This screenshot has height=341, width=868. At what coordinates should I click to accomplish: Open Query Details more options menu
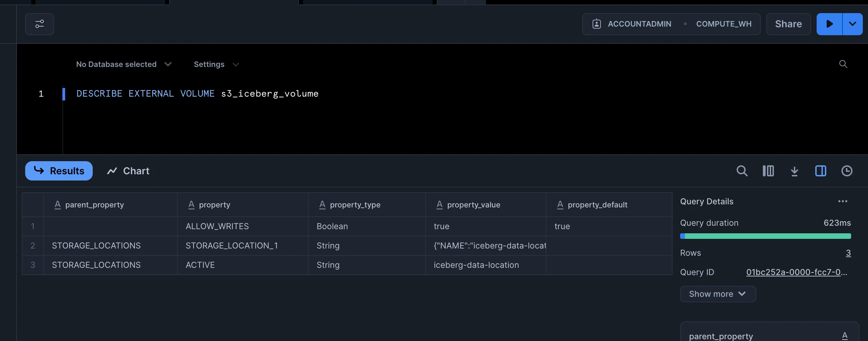click(x=842, y=202)
